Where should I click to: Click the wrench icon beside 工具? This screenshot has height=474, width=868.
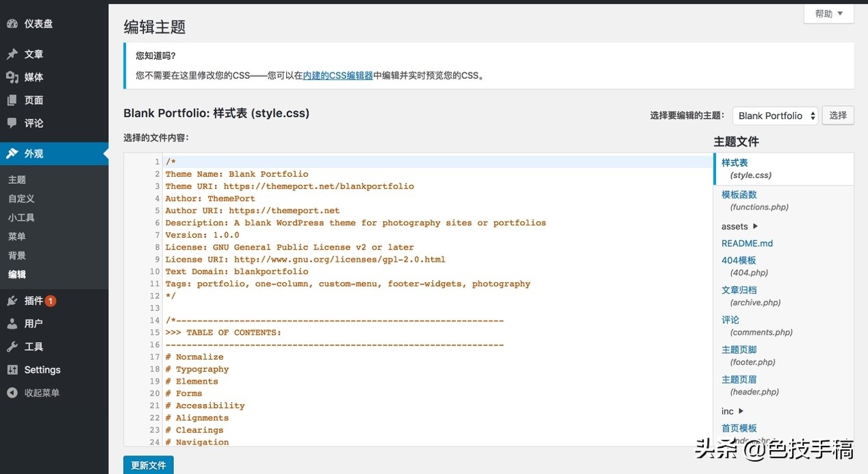[12, 347]
